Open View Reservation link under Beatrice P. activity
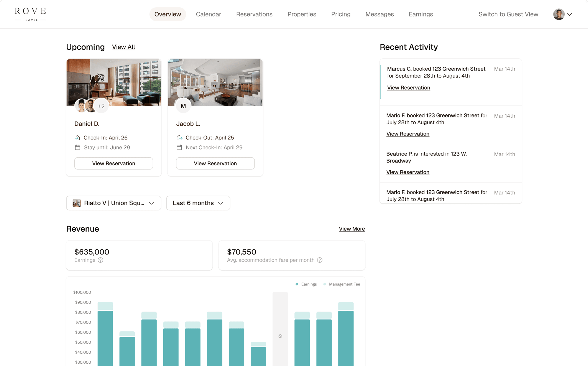Screen dimensions: 588x366 click(x=408, y=172)
